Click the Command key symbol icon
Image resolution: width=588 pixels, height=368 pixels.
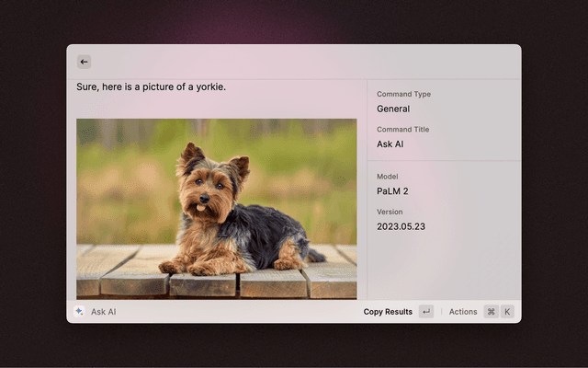(492, 312)
